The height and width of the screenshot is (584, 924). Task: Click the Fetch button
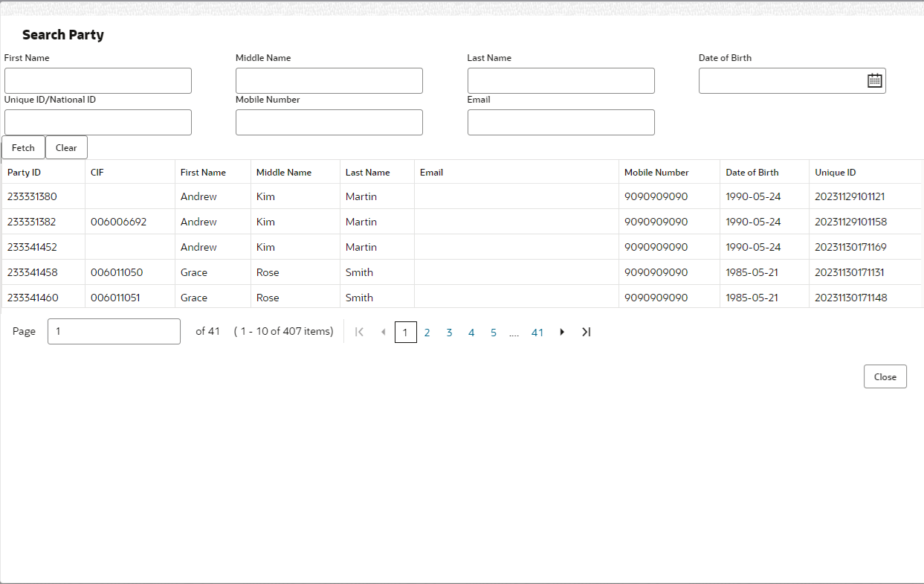(23, 147)
